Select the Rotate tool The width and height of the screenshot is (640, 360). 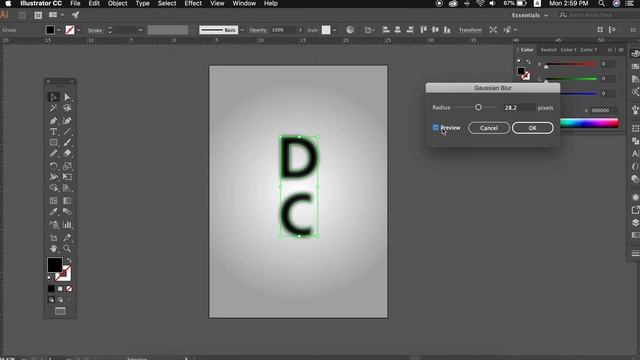(x=53, y=166)
